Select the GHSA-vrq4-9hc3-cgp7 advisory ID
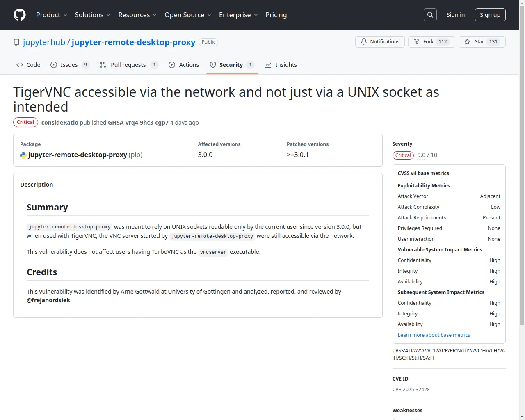The image size is (525, 420). coord(138,123)
